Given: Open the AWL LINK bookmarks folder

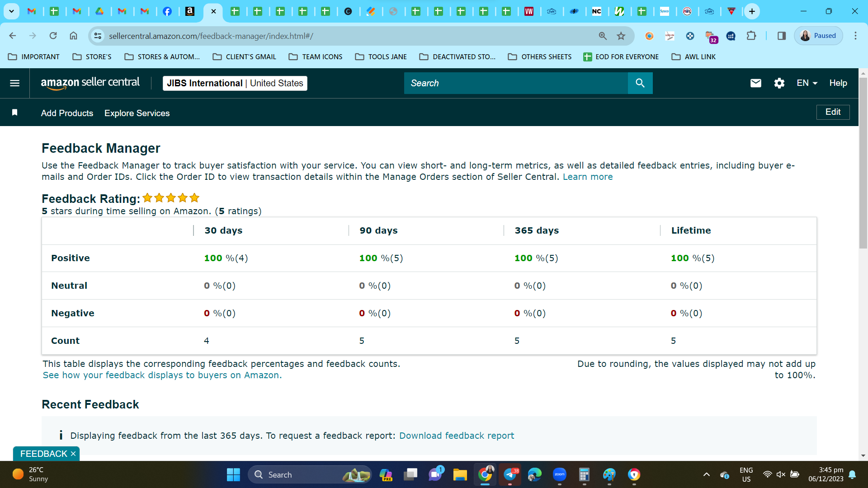Looking at the screenshot, I should (693, 57).
